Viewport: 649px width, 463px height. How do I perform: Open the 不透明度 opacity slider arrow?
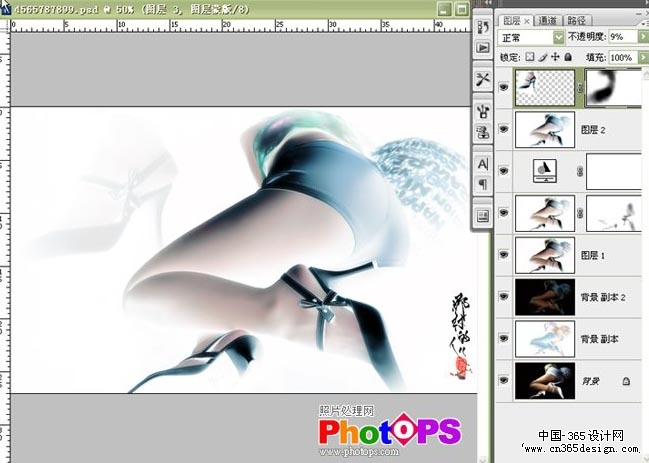643,37
